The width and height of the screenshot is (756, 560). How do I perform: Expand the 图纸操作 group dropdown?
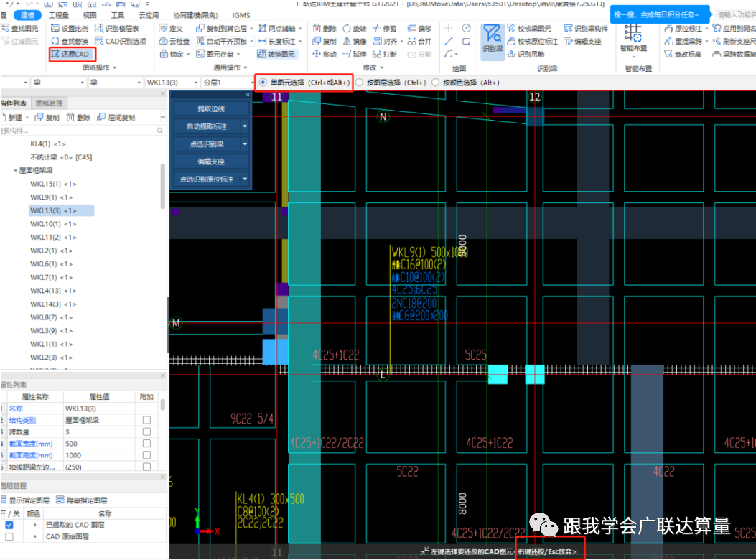(x=115, y=67)
